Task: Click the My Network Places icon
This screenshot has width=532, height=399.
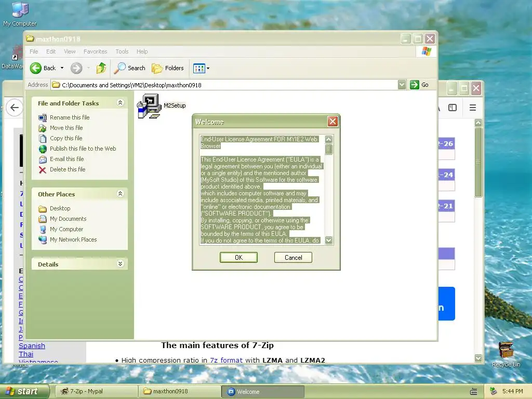Action: click(x=43, y=240)
